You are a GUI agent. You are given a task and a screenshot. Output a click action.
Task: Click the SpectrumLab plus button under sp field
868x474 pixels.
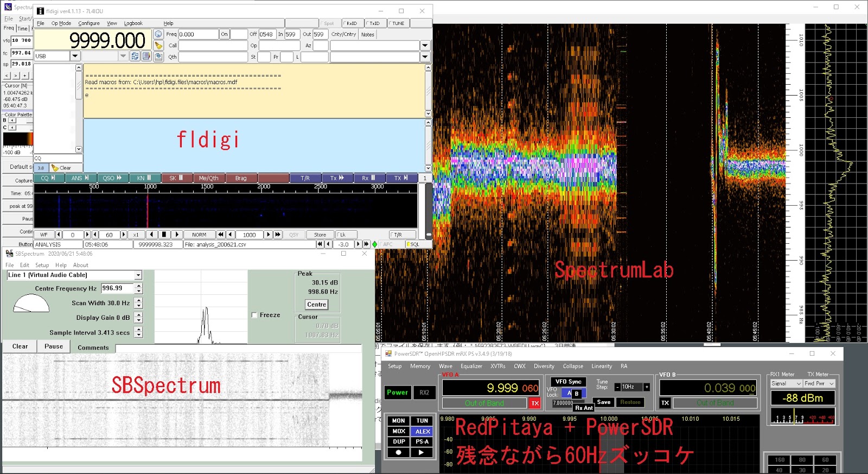click(x=25, y=75)
